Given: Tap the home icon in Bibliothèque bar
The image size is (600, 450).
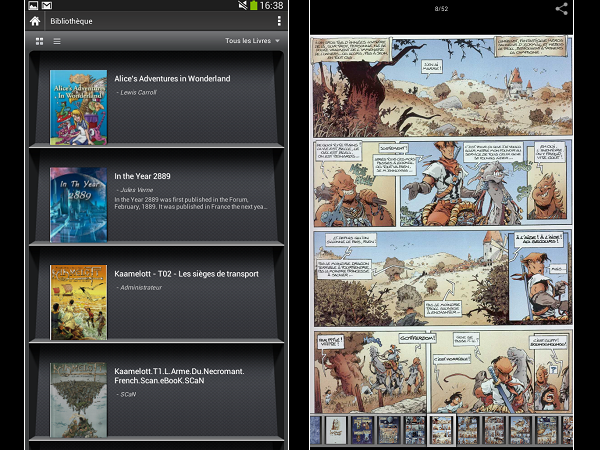Looking at the screenshot, I should (x=35, y=21).
